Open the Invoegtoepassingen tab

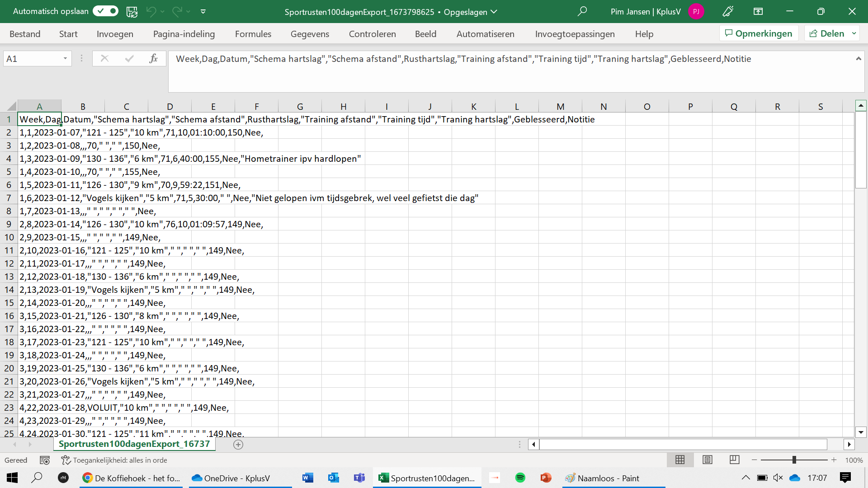[x=575, y=34]
